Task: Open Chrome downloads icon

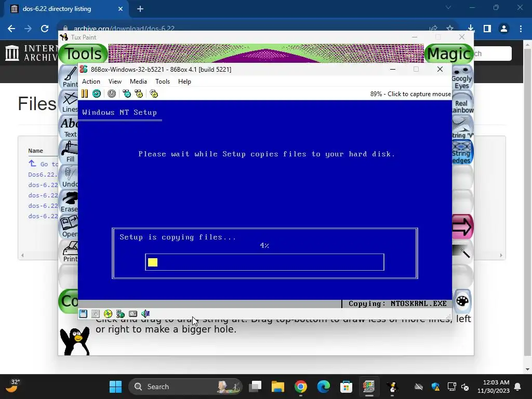Action: (x=471, y=29)
